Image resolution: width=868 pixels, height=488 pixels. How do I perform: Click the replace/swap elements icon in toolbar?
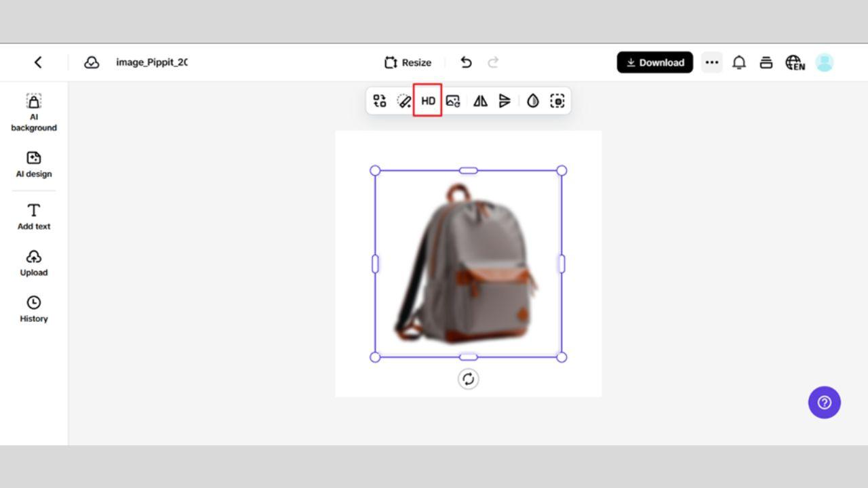coord(380,101)
